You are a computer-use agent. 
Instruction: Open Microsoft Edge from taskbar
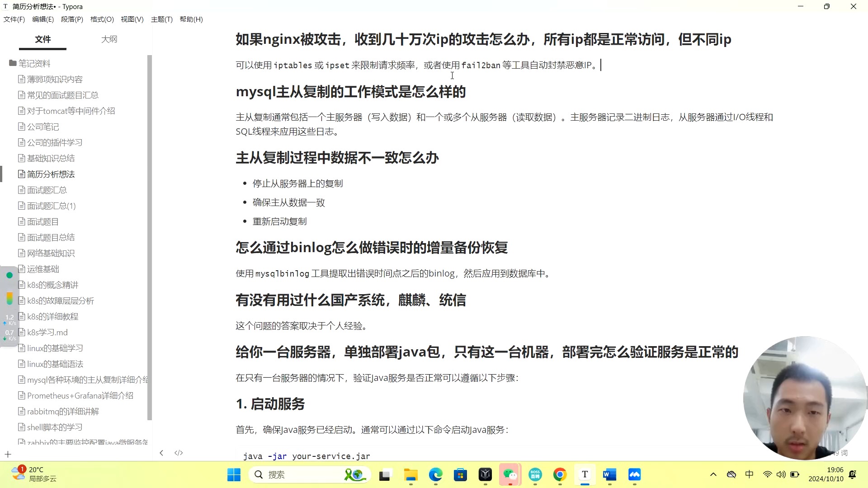(436, 475)
